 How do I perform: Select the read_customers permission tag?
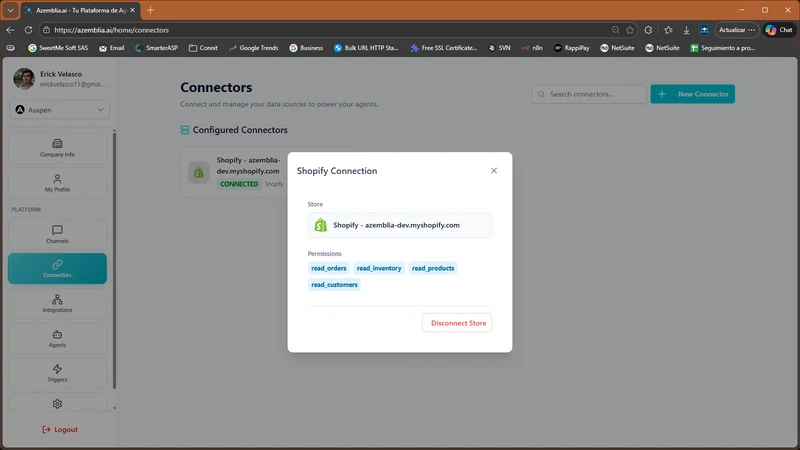click(334, 285)
